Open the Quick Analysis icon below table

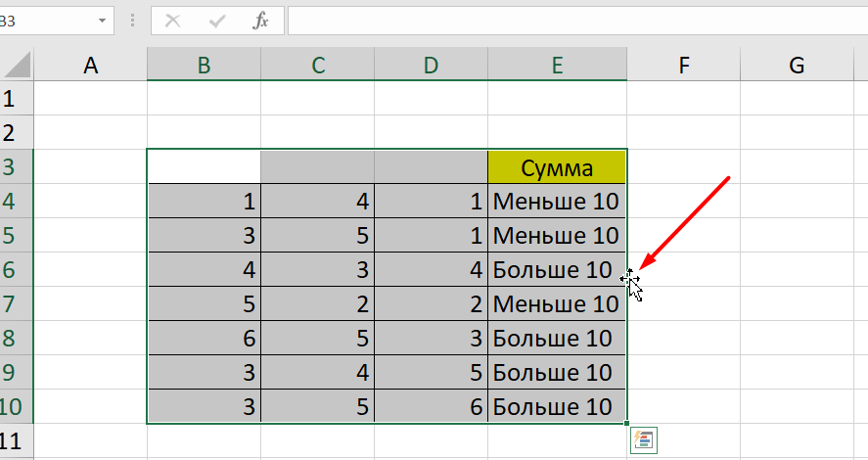tap(643, 441)
